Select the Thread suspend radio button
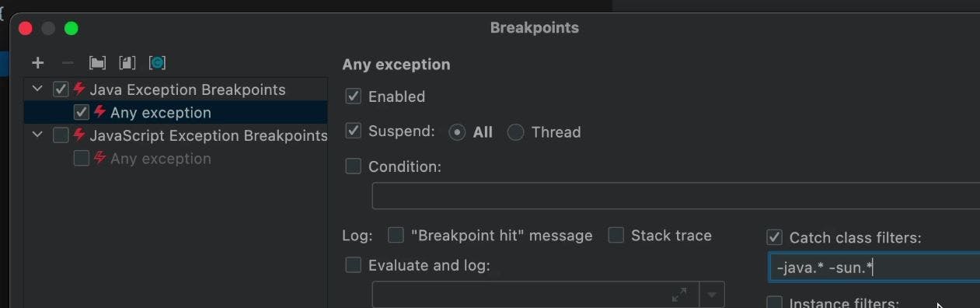980x308 pixels. [x=515, y=132]
